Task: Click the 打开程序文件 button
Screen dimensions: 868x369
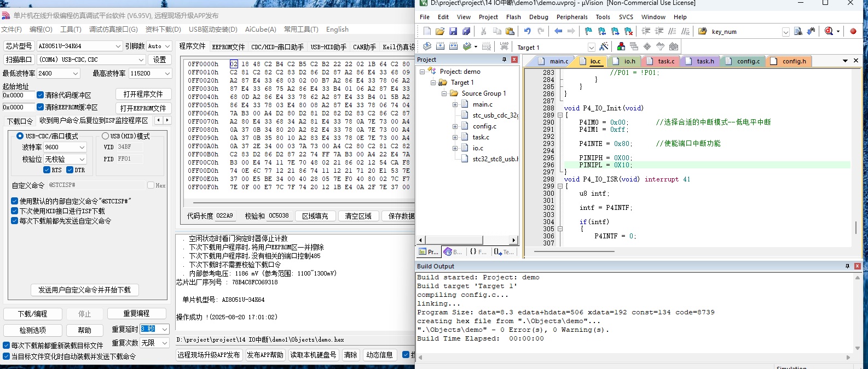Action: pos(143,94)
